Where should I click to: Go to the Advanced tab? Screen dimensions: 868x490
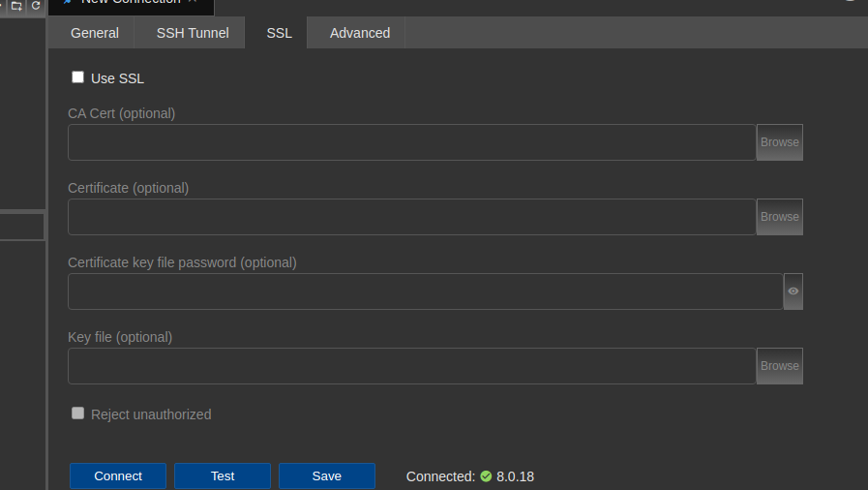coord(360,33)
